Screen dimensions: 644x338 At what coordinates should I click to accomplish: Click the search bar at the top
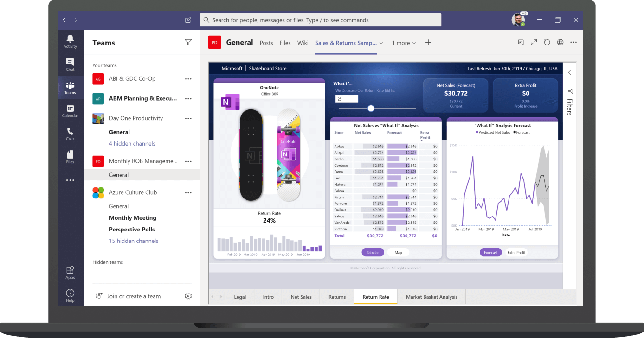[x=321, y=19]
